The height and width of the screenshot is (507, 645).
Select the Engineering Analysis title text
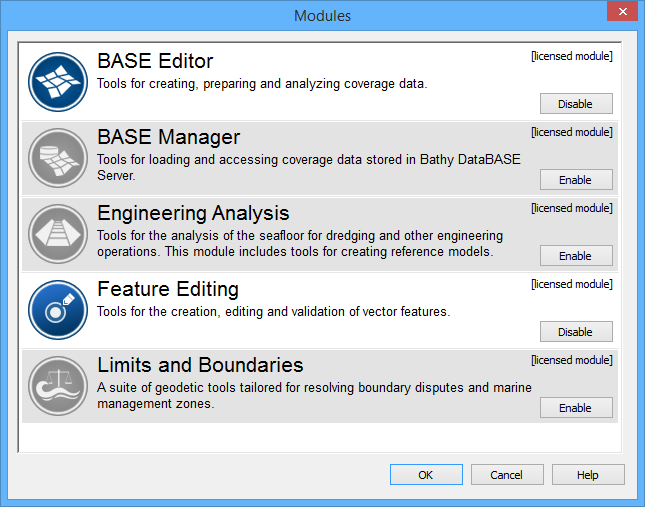point(193,213)
